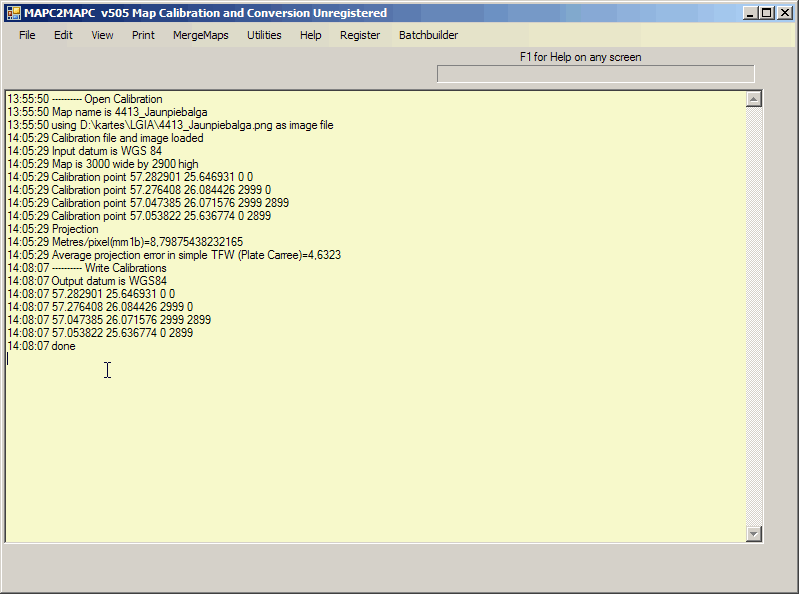Close the MAPC2MAPC window
The width and height of the screenshot is (799, 594).
point(785,13)
